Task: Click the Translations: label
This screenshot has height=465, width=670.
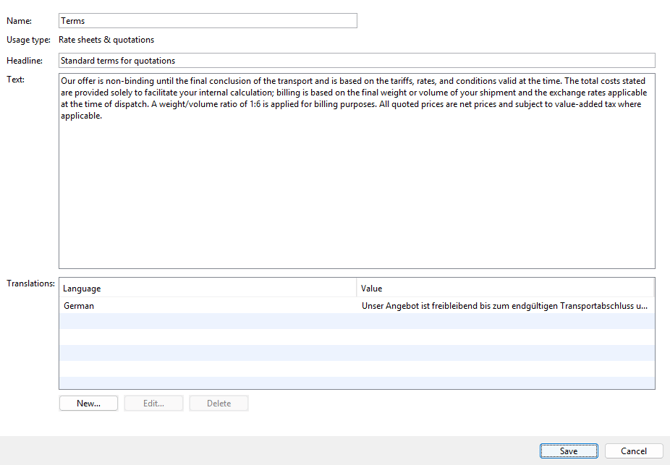Action: [x=30, y=284]
